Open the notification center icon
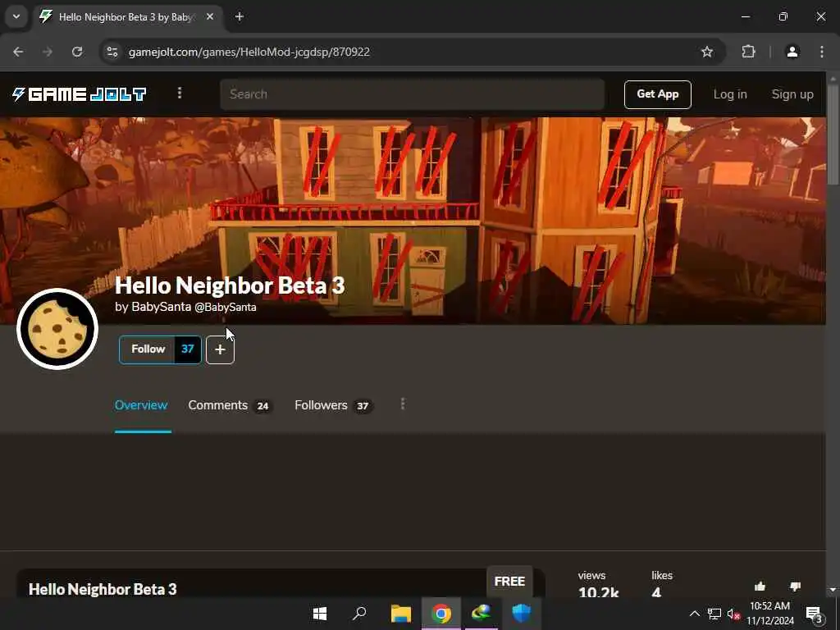This screenshot has height=630, width=840. 814,614
